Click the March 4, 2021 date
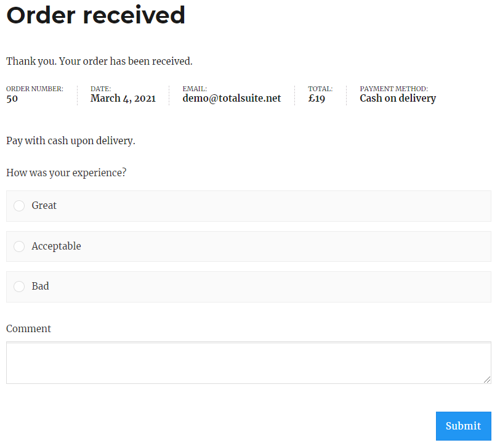 (x=123, y=98)
